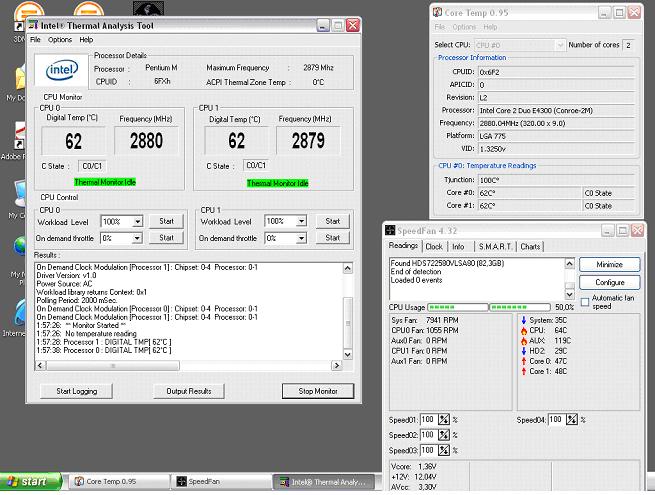Click the Number of cores field in Core Temp

(628, 45)
